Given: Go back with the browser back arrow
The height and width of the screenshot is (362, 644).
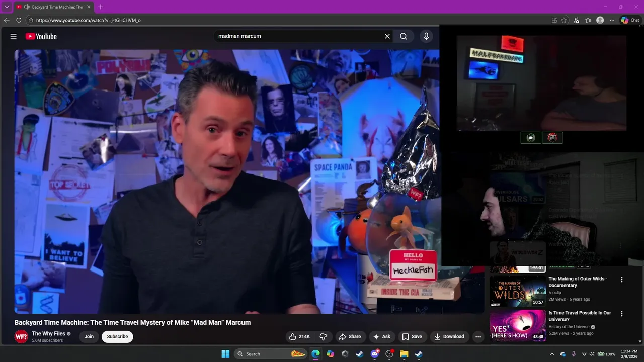Looking at the screenshot, I should point(7,20).
